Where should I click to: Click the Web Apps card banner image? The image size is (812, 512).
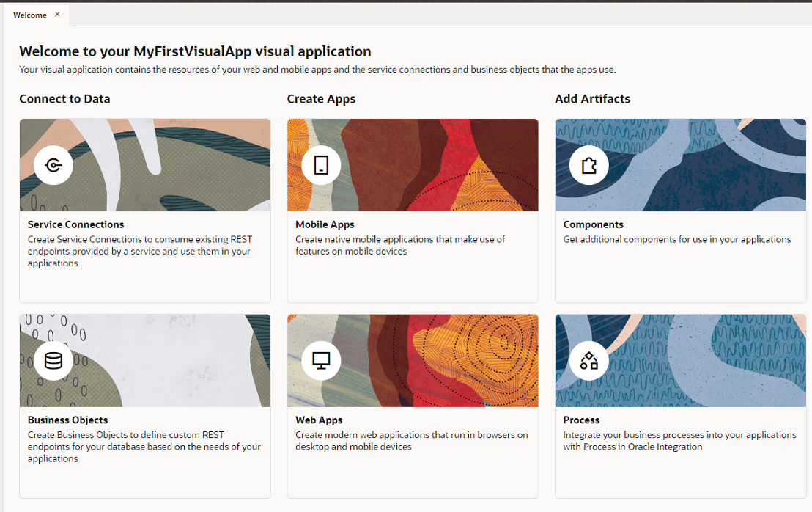click(x=413, y=361)
